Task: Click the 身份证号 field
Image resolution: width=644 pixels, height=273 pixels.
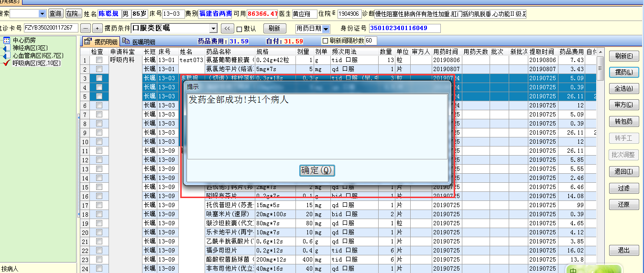Action: point(405,29)
